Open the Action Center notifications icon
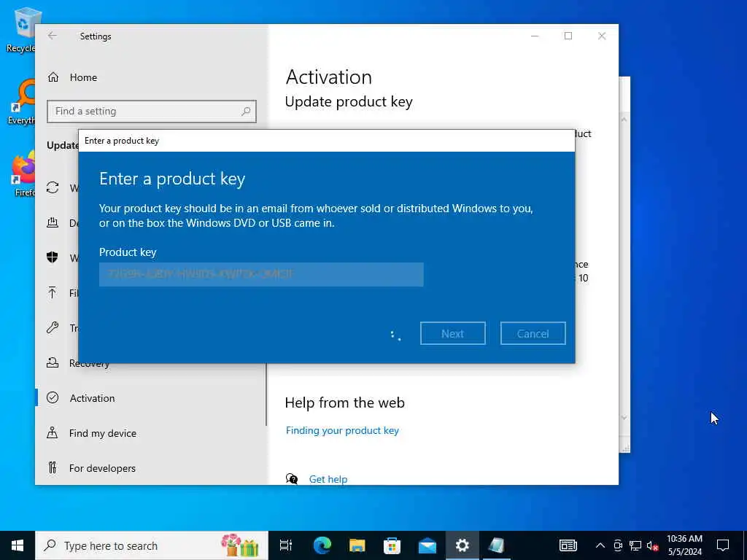 (723, 545)
